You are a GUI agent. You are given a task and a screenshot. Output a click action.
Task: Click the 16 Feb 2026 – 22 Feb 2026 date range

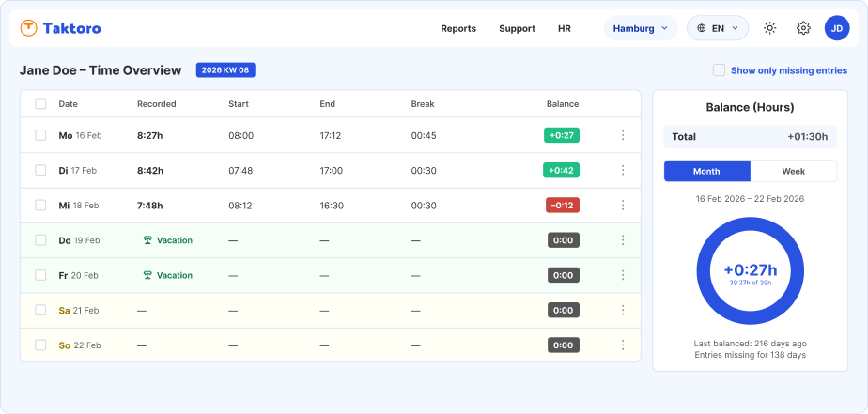tap(750, 199)
